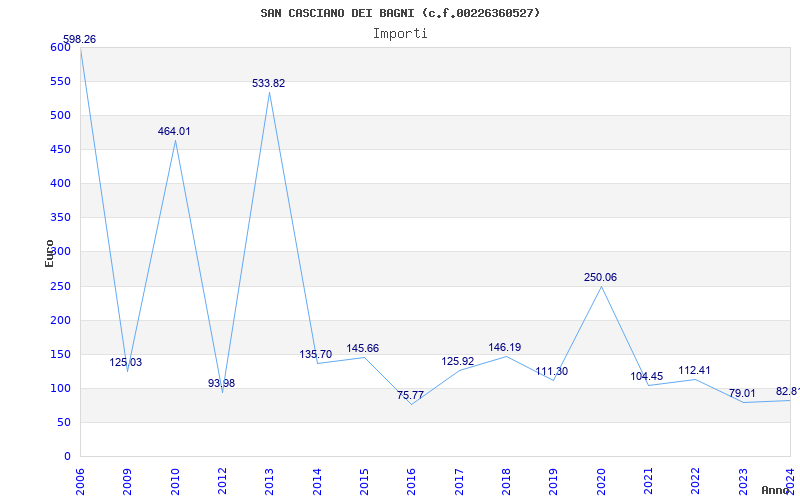Click the 400 y-axis tick label
800x500 pixels.
[60, 184]
